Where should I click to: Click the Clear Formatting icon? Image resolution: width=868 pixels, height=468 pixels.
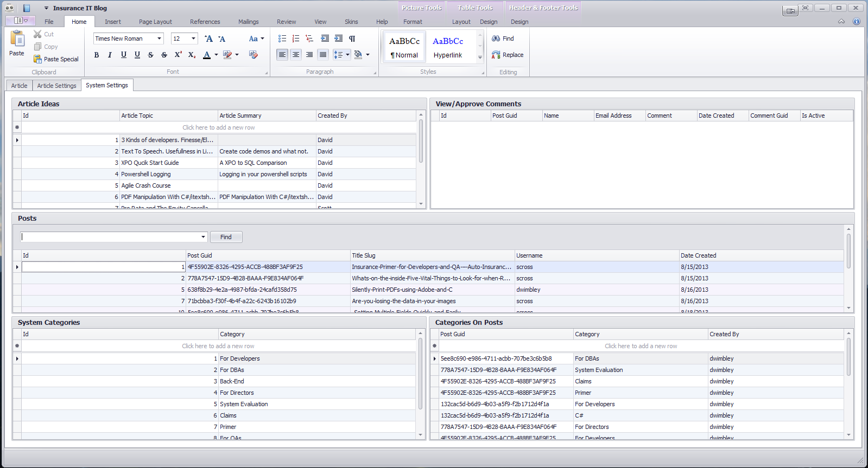(253, 55)
